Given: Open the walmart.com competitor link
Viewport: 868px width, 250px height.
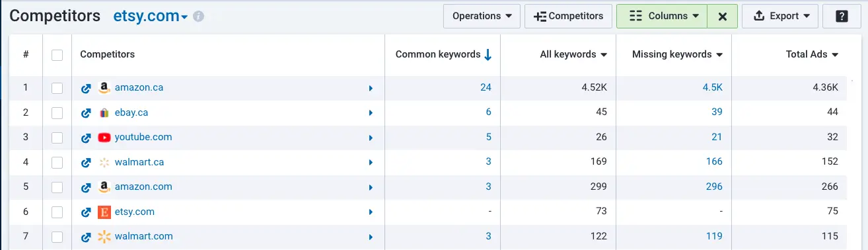Looking at the screenshot, I should coord(144,236).
